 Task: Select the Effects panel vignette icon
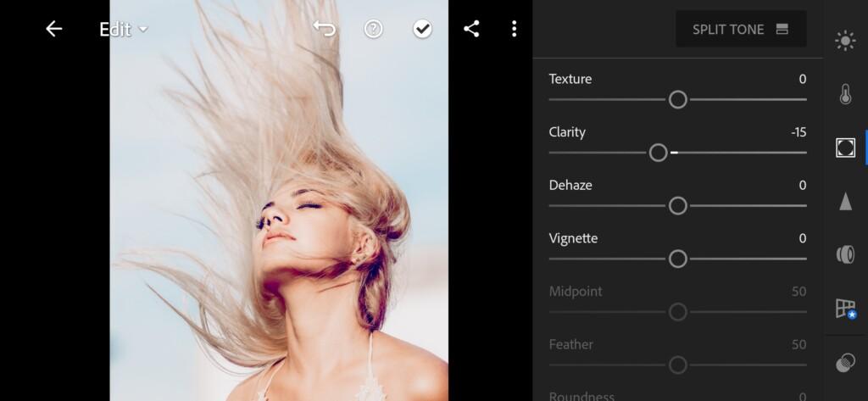point(845,148)
